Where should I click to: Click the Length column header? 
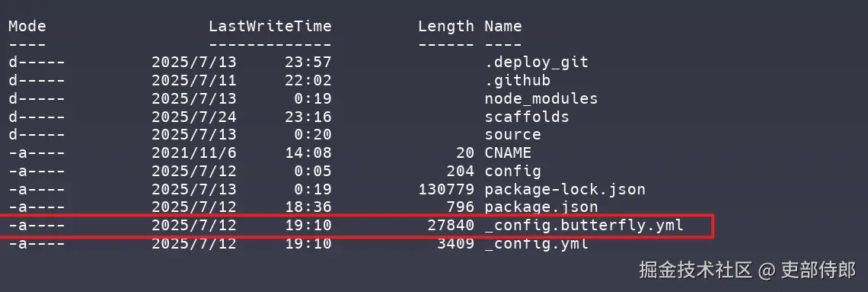point(445,26)
